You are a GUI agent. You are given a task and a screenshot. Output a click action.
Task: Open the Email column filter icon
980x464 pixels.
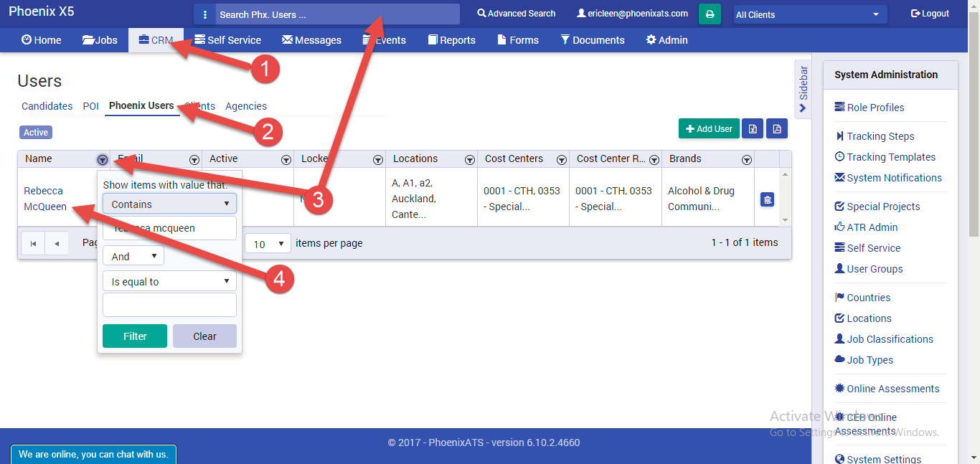[x=194, y=159]
